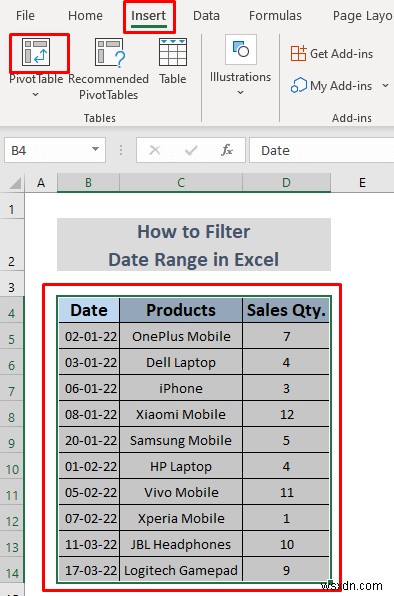Select the Dell Laptop cell
The height and width of the screenshot is (596, 394).
[x=181, y=362]
